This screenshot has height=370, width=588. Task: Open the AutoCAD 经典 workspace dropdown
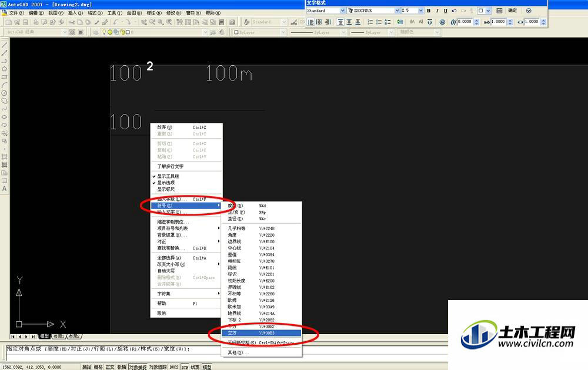(x=64, y=32)
